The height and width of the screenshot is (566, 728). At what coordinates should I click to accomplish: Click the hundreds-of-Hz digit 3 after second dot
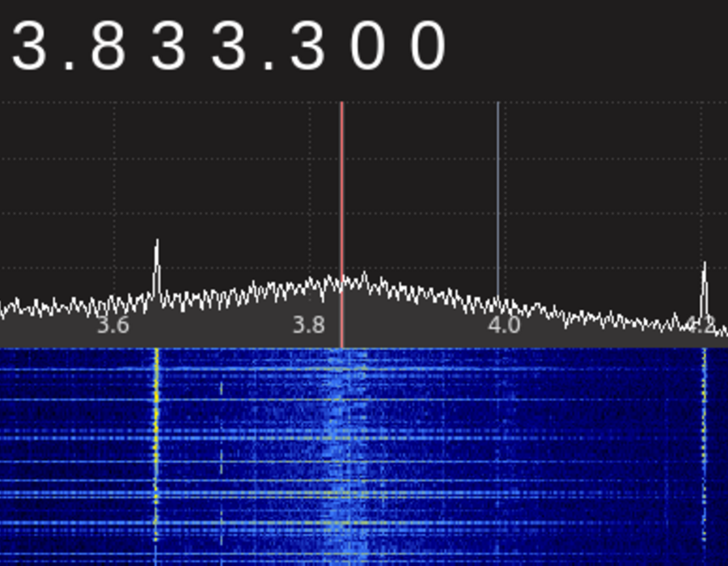(307, 46)
